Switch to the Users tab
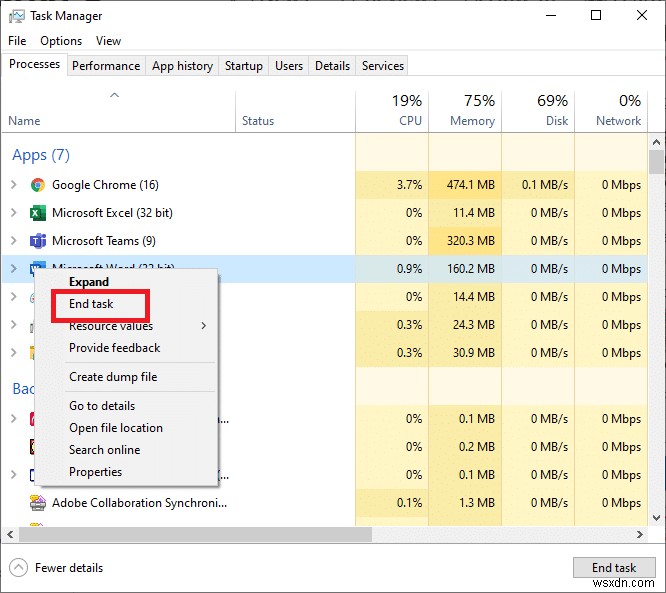Image resolution: width=666 pixels, height=593 pixels. 289,66
